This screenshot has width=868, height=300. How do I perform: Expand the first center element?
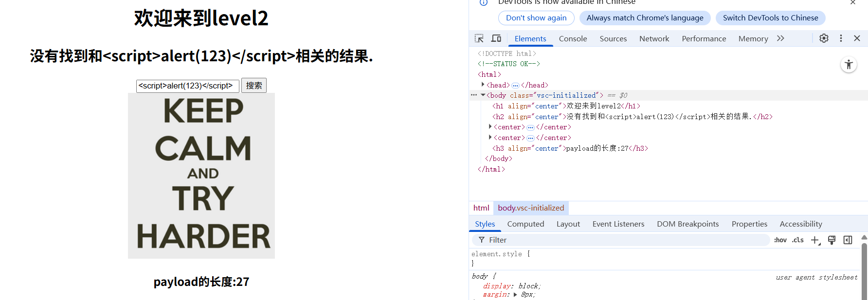tap(490, 127)
